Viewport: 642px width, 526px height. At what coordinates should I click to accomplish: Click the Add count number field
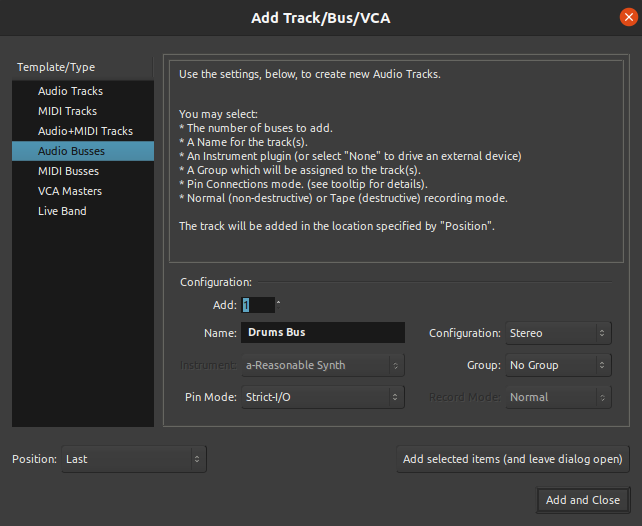256,305
